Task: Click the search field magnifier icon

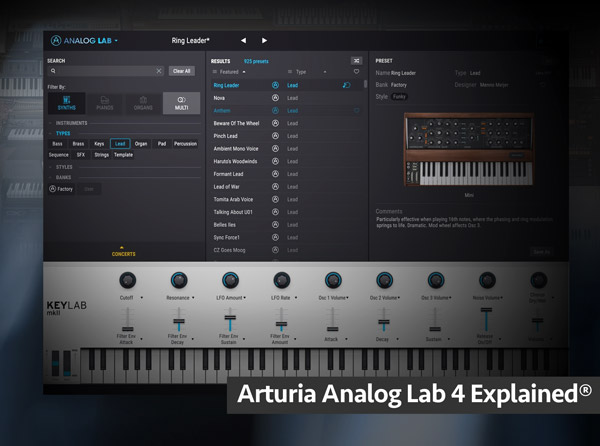Action: tap(53, 71)
